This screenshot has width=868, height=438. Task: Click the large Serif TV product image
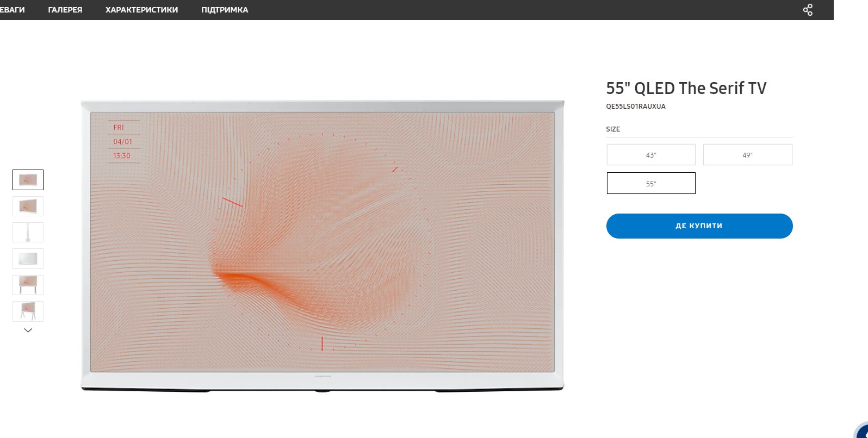(323, 246)
